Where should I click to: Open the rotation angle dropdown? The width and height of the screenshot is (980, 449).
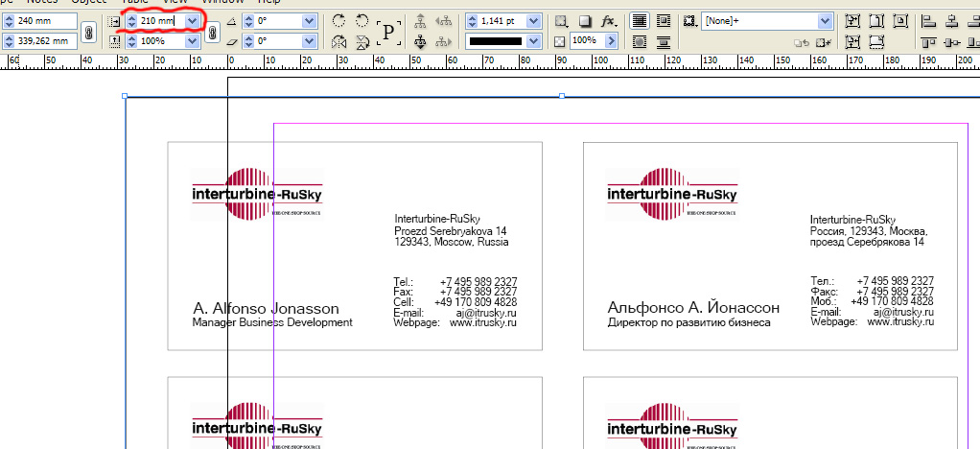pos(310,21)
